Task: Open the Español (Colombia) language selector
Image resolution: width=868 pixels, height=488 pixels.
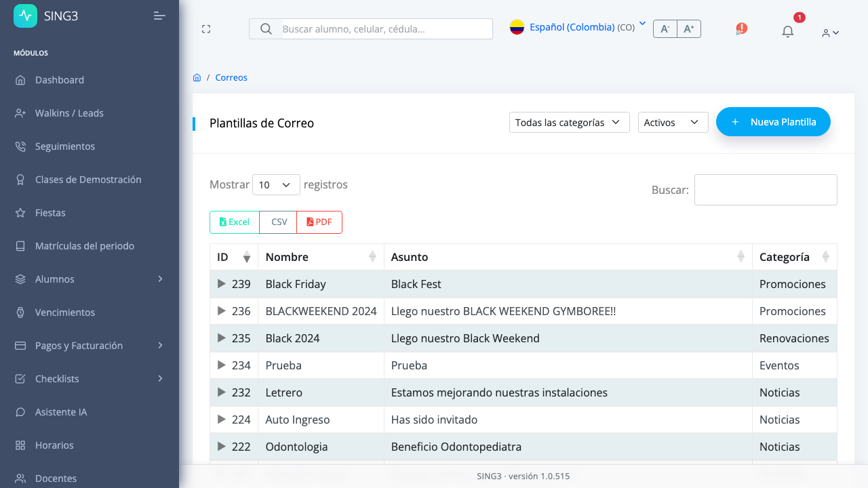Action: pyautogui.click(x=578, y=27)
